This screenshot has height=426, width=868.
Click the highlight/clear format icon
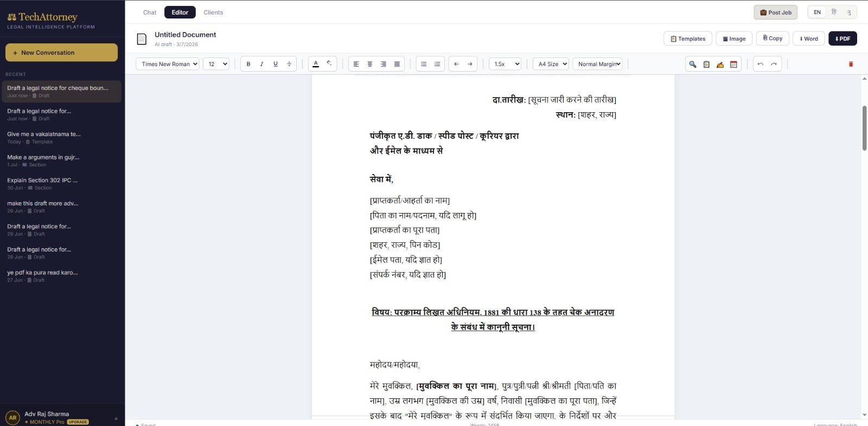click(x=329, y=64)
